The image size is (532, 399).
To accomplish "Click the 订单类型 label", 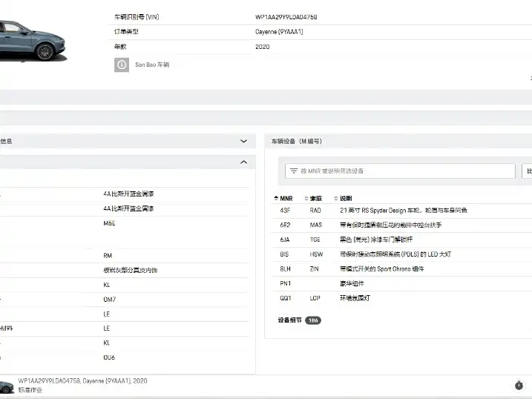I will [x=126, y=32].
